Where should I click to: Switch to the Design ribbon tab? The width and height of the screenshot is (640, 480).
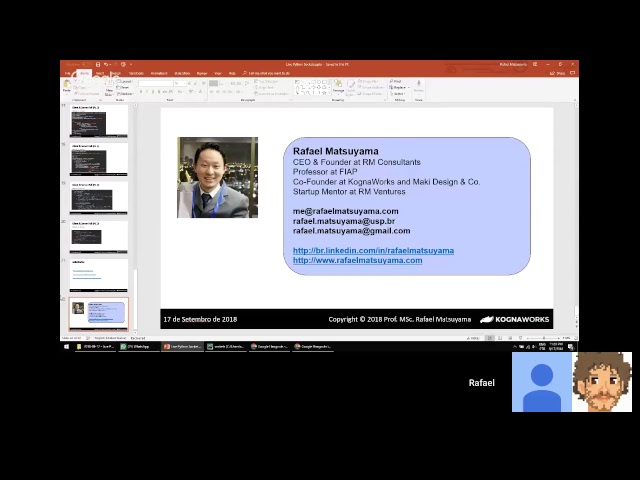(x=116, y=73)
